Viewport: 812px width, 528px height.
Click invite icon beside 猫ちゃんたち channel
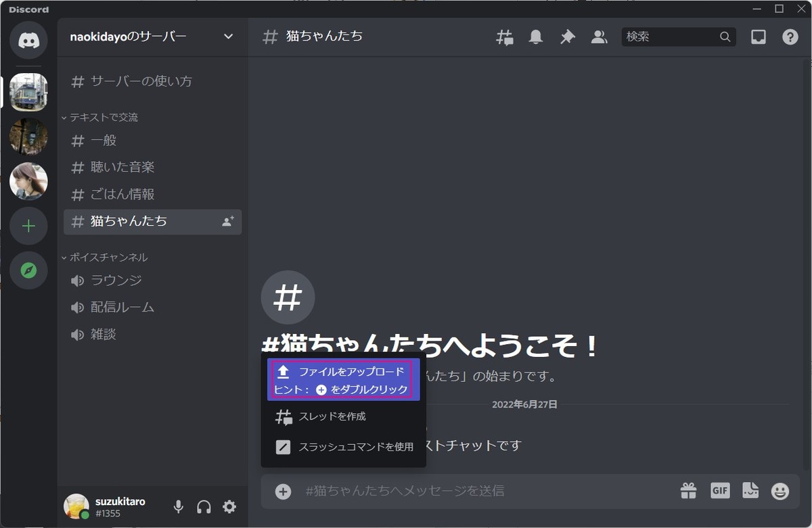pyautogui.click(x=228, y=221)
